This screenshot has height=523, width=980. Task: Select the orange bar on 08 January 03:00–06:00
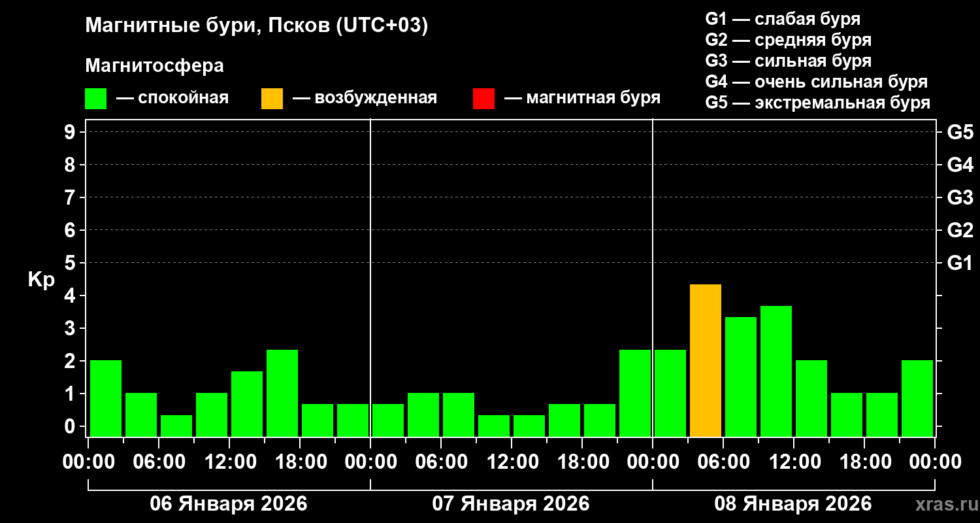(706, 360)
